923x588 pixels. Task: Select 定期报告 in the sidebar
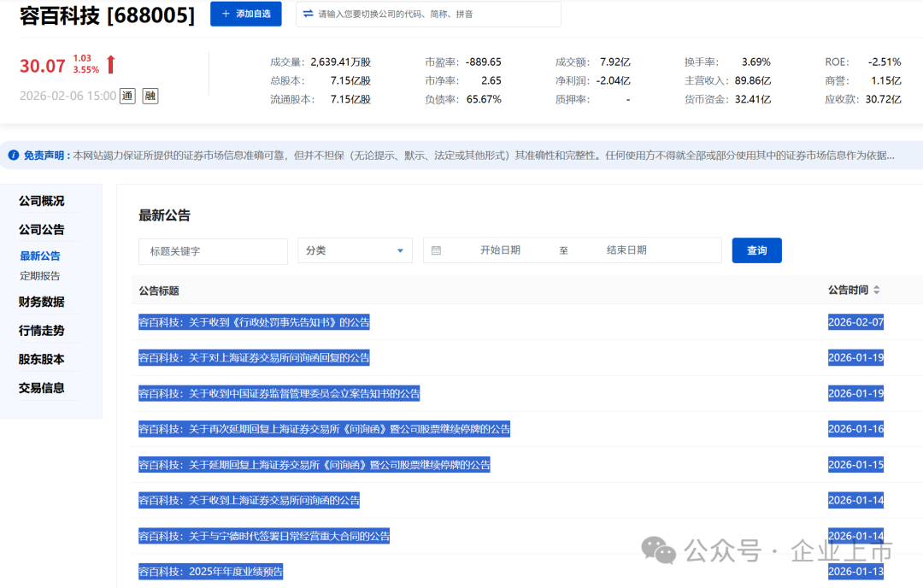pyautogui.click(x=40, y=276)
